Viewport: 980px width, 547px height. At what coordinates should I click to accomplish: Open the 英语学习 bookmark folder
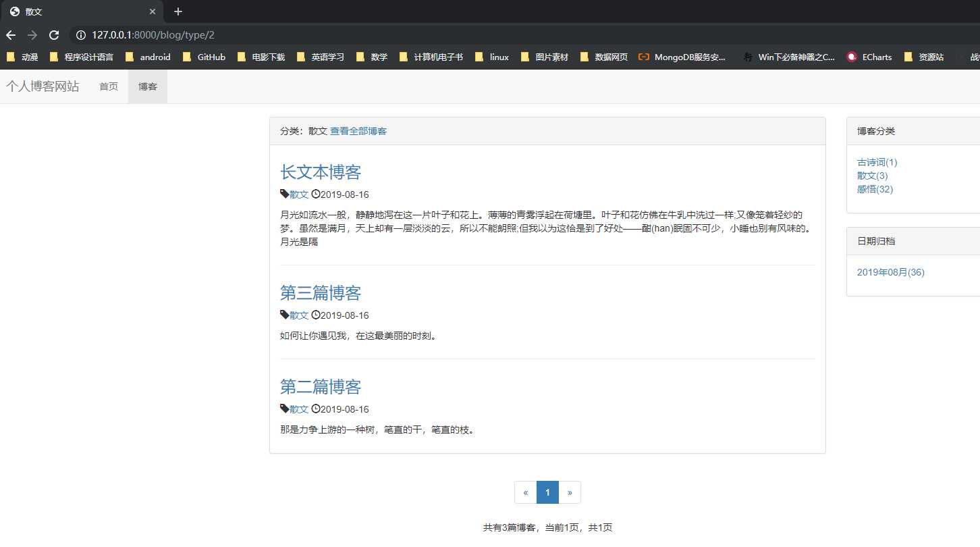(x=321, y=57)
